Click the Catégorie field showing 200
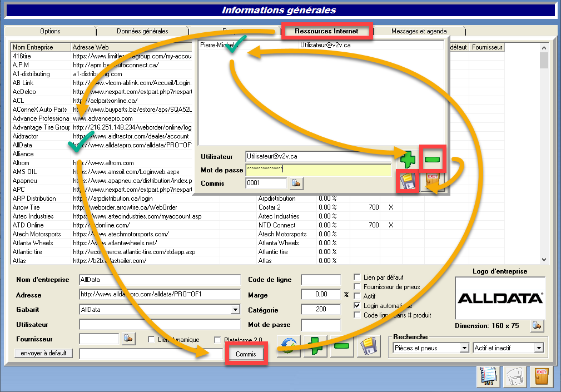This screenshot has height=392, width=561. click(321, 309)
